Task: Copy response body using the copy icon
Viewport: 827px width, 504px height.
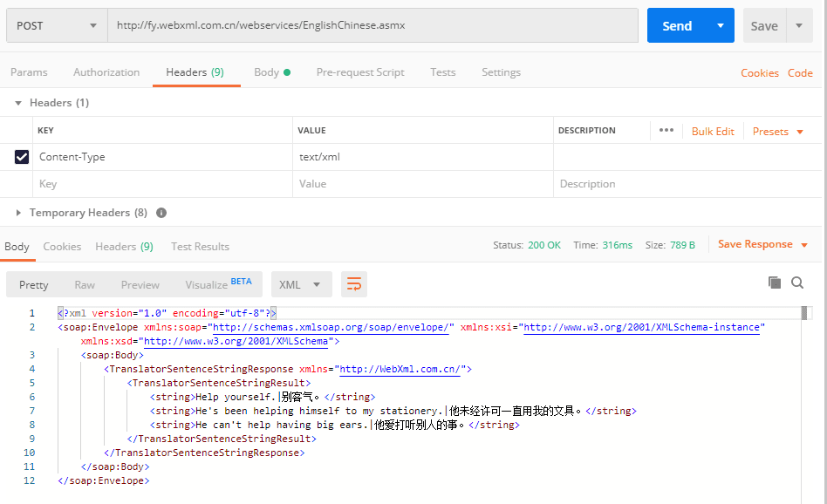Action: (x=775, y=283)
